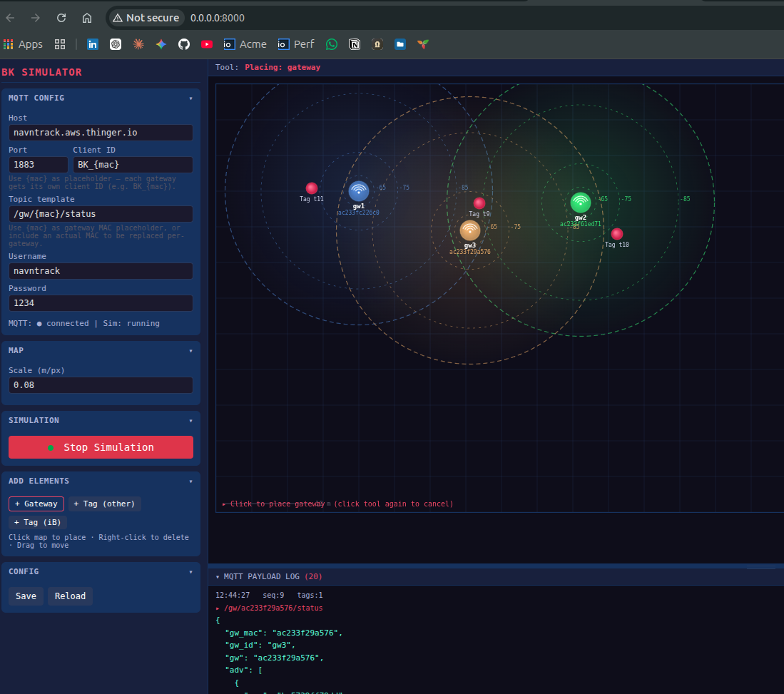Open the omega-symbol bookmark icon
Image resolution: width=784 pixels, height=694 pixels.
pyautogui.click(x=377, y=44)
